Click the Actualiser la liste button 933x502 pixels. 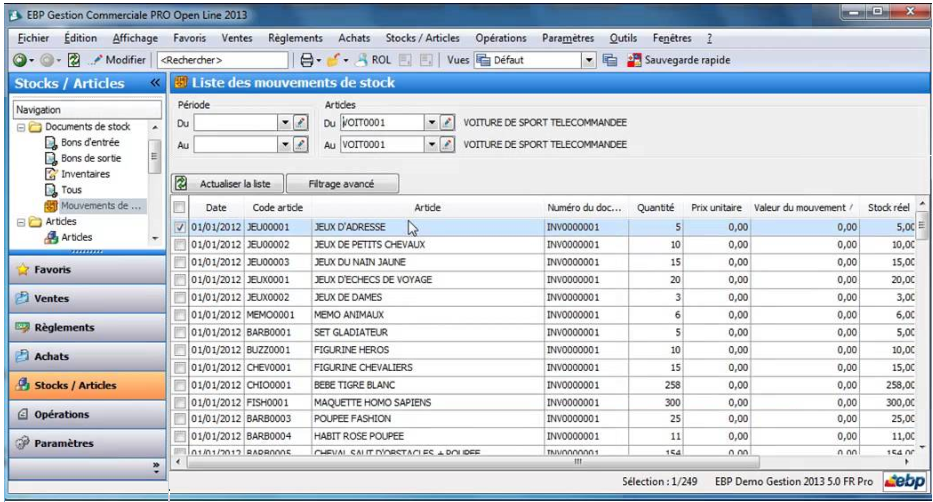pyautogui.click(x=235, y=184)
